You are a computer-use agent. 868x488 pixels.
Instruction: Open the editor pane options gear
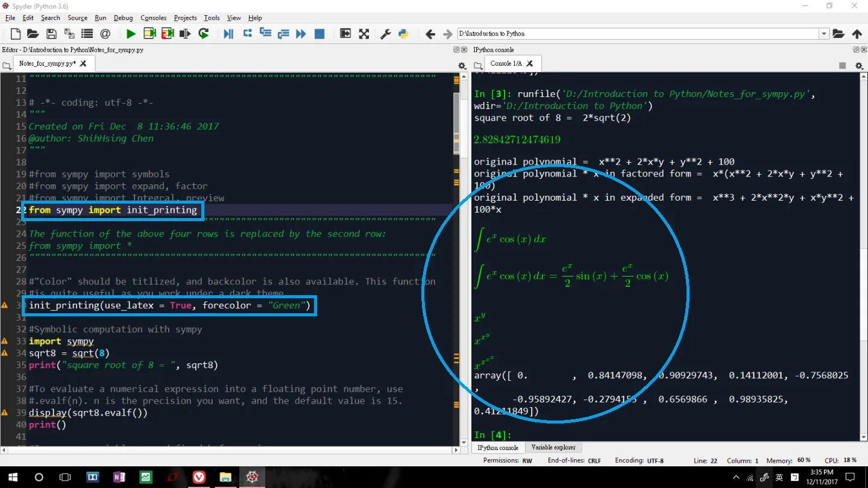coord(462,65)
